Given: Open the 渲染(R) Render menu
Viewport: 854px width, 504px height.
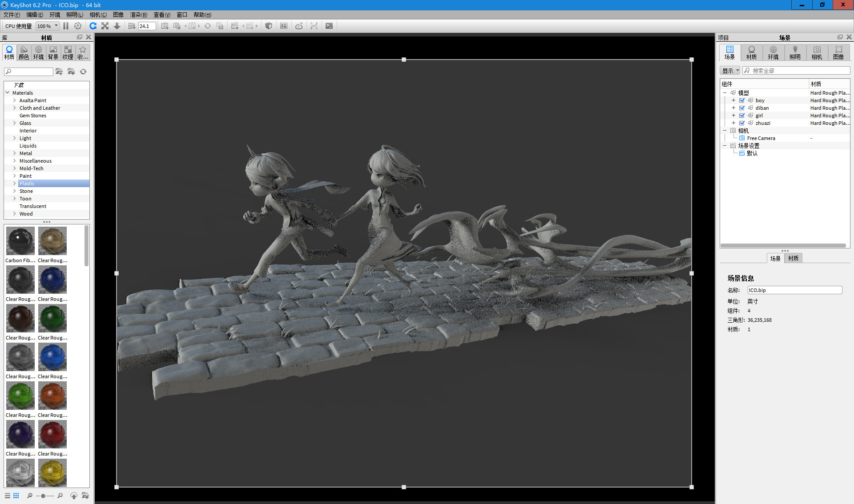Looking at the screenshot, I should [138, 15].
